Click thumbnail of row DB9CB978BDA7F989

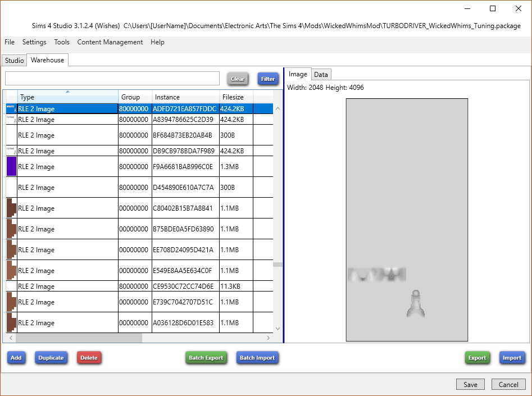click(12, 151)
